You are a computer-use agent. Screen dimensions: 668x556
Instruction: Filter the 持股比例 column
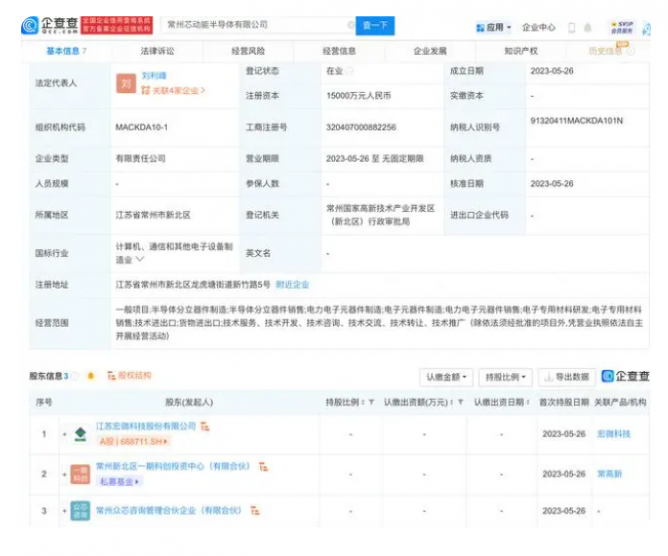point(371,402)
